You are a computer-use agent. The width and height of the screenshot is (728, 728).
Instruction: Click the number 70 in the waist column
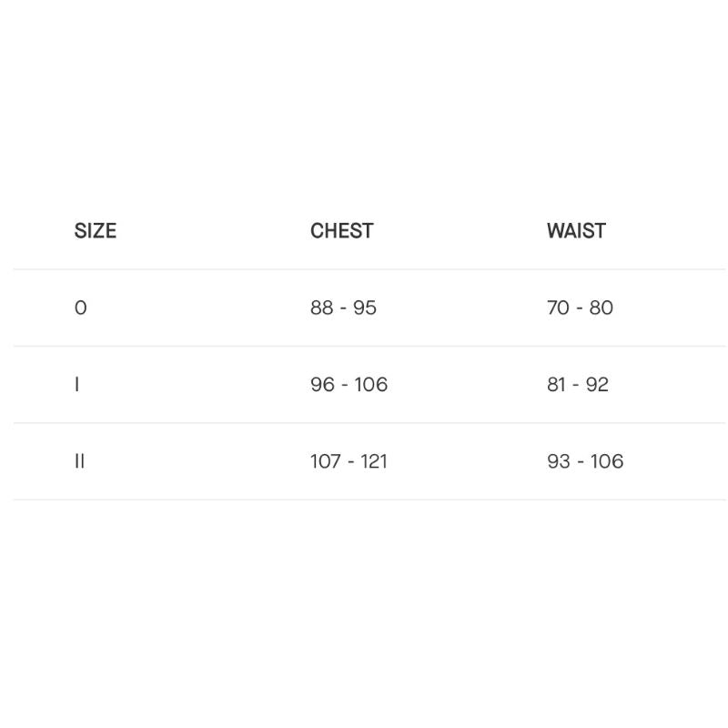pyautogui.click(x=558, y=308)
